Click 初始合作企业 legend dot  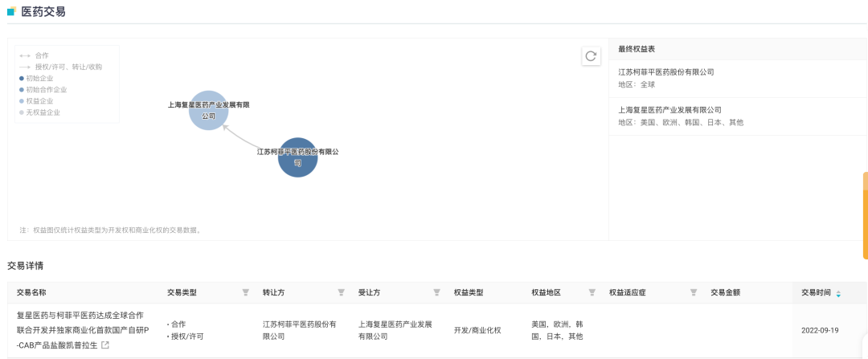22,90
